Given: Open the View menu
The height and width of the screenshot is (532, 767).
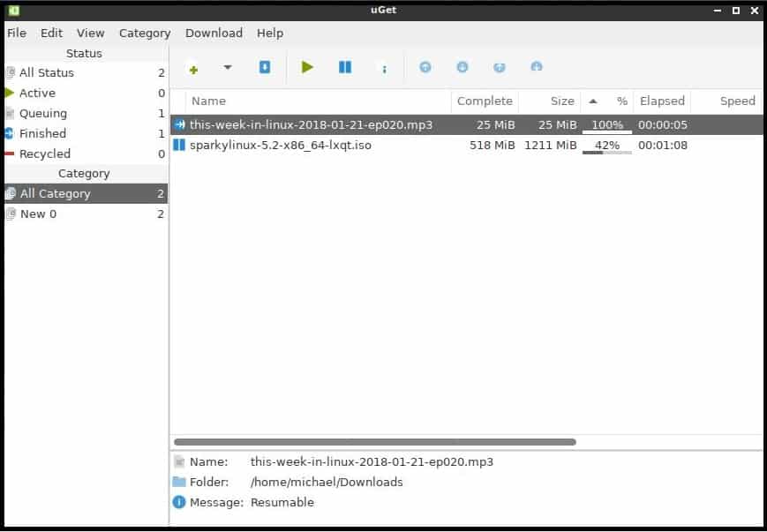Looking at the screenshot, I should pyautogui.click(x=91, y=34).
